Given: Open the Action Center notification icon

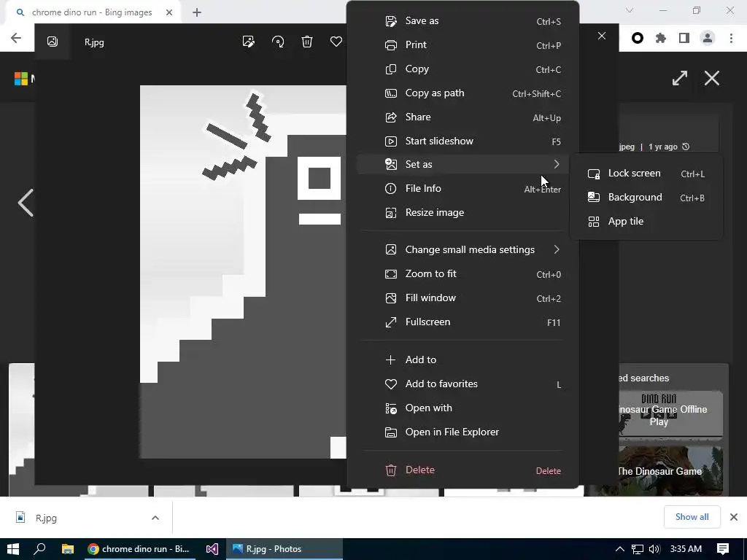Looking at the screenshot, I should pos(723,549).
